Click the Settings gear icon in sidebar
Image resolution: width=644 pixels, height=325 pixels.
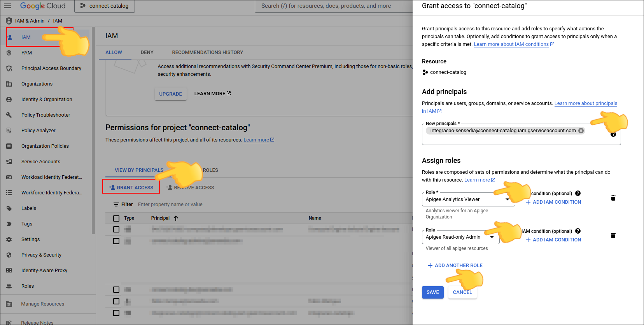click(x=9, y=239)
